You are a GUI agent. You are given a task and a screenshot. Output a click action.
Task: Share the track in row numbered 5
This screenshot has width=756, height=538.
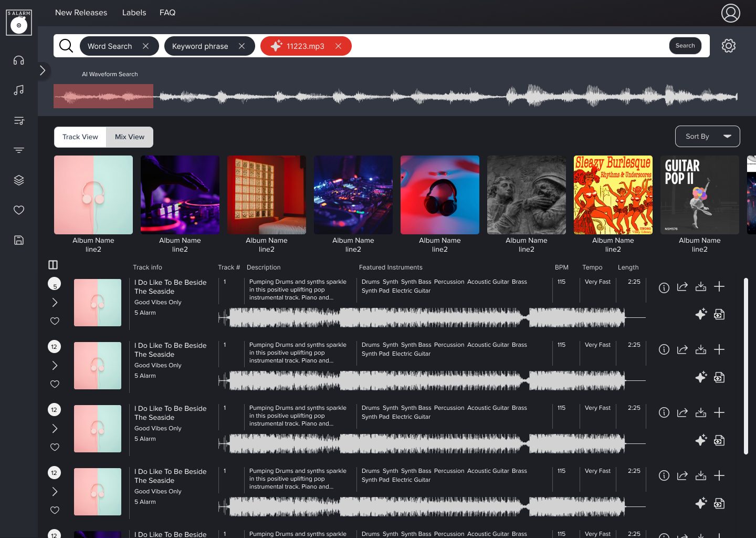pyautogui.click(x=682, y=287)
